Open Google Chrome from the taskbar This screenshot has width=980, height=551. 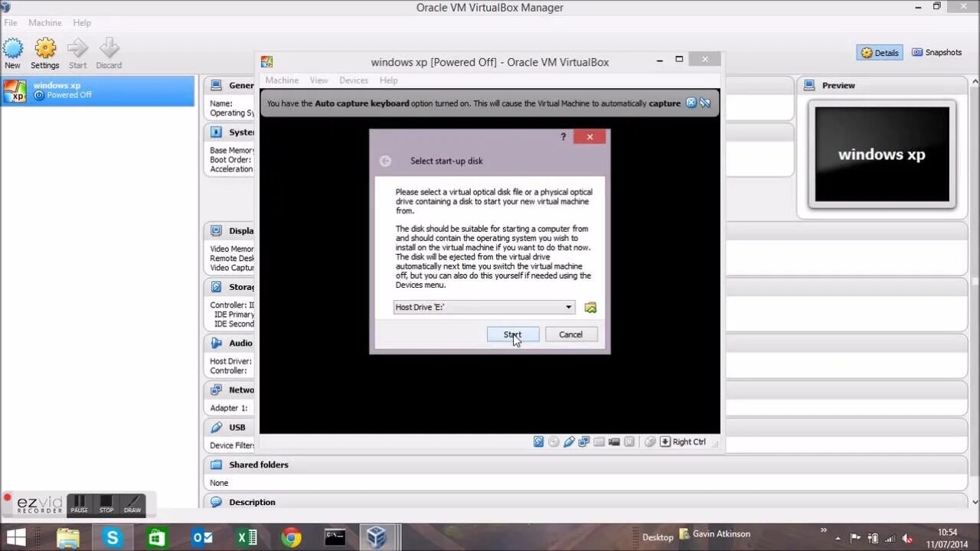click(x=291, y=537)
